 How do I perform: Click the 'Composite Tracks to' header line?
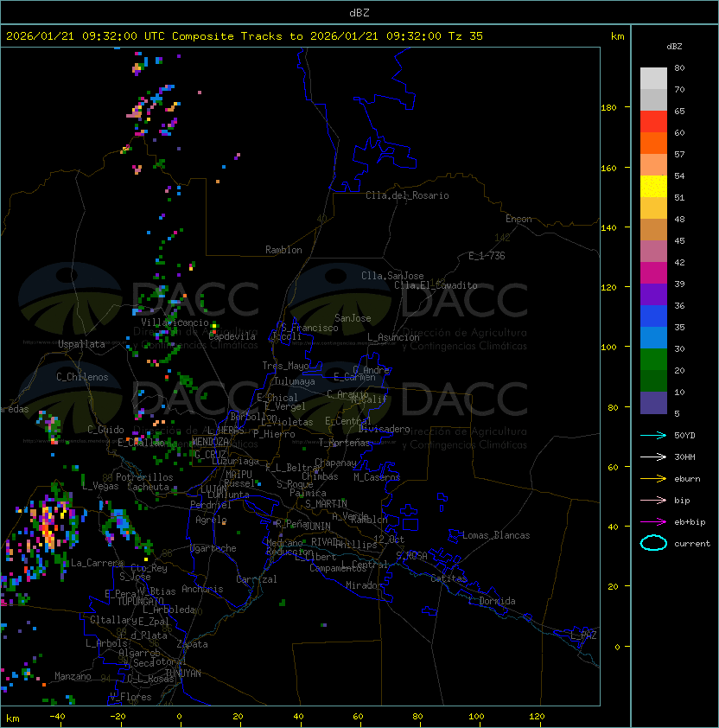tap(245, 36)
